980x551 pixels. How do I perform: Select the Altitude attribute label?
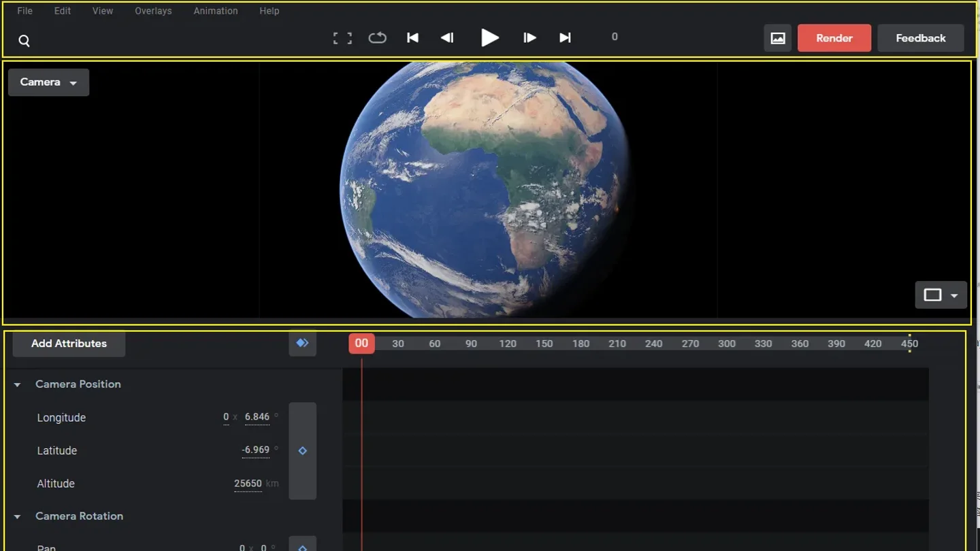click(56, 484)
